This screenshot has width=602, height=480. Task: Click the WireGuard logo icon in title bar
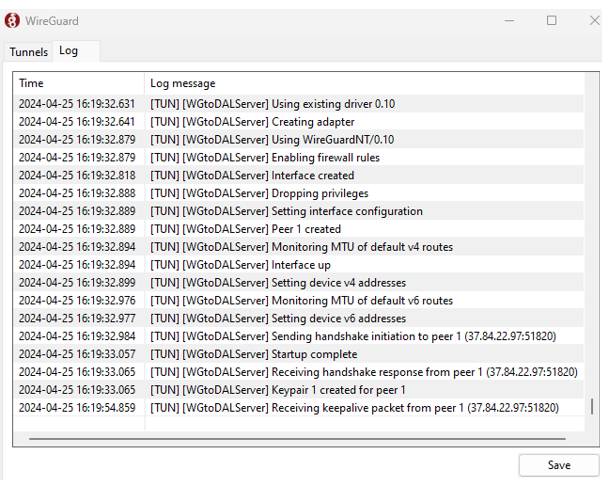tap(12, 20)
